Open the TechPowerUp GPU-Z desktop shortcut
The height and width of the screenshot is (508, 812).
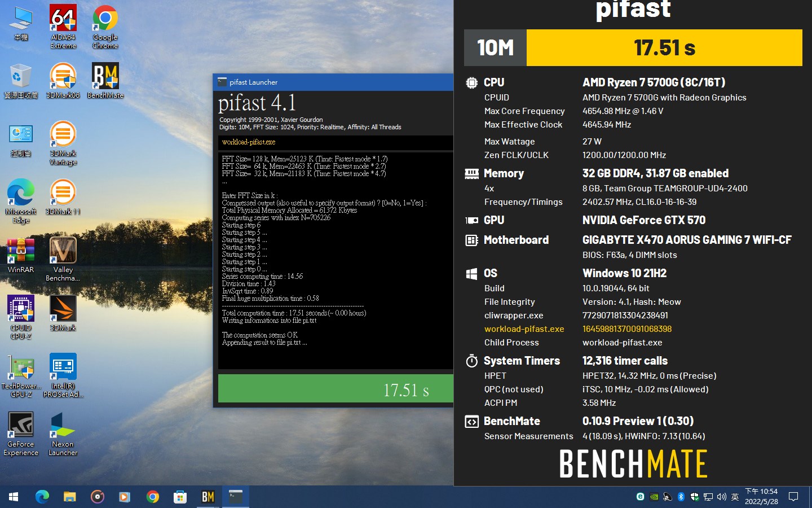(x=21, y=376)
